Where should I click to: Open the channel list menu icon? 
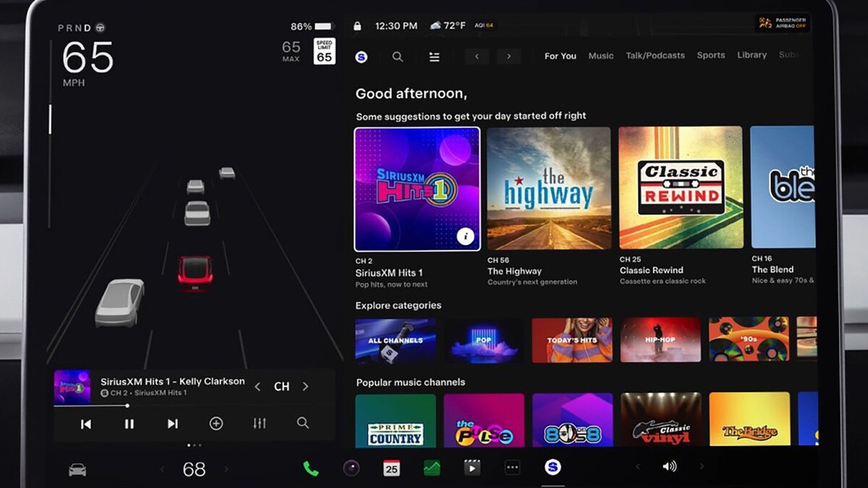[435, 56]
